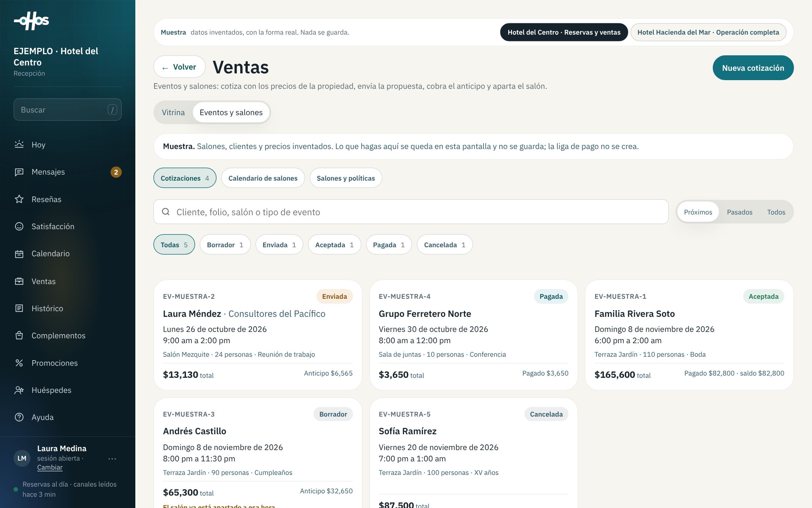Focus the sidebar Buscar field
This screenshot has width=812, height=508.
coord(68,110)
